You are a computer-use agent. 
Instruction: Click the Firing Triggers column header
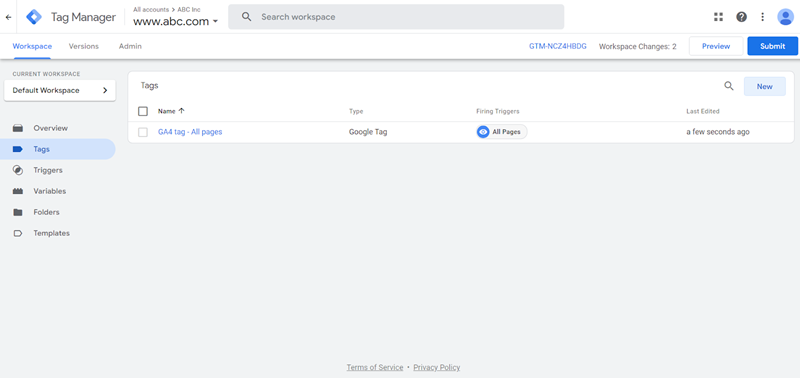[x=497, y=111]
